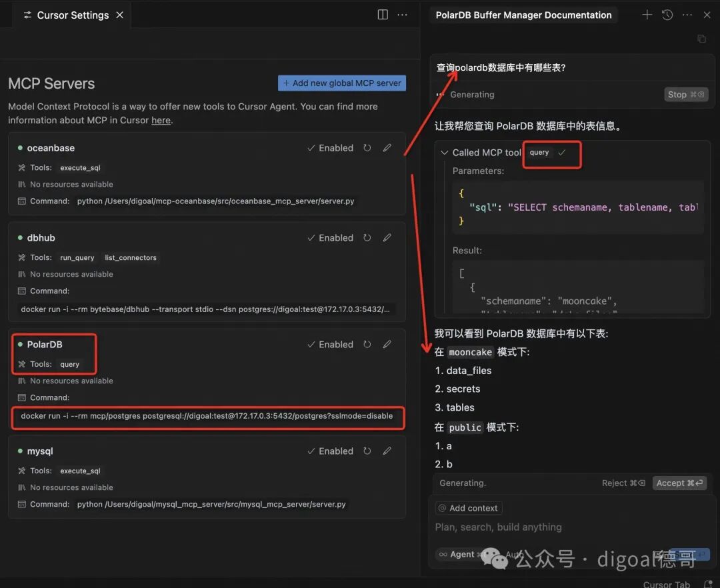Screen dimensions: 720x588
Task: Select the dbhub run_query tool tag
Action: click(77, 258)
